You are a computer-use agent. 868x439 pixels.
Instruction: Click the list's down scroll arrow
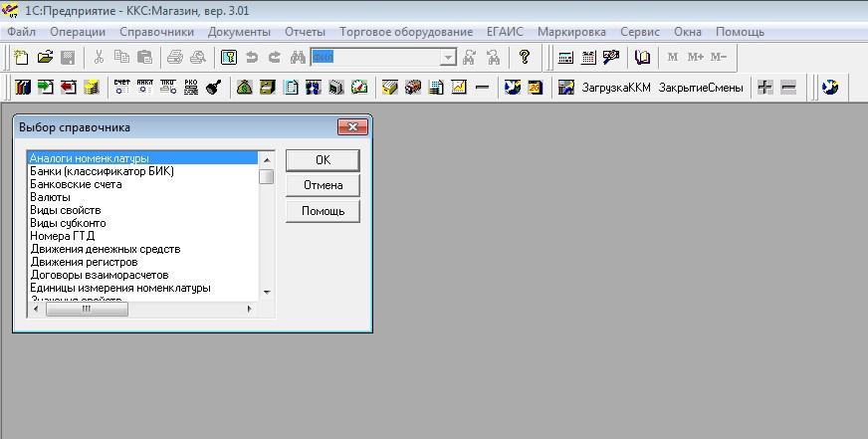[266, 292]
